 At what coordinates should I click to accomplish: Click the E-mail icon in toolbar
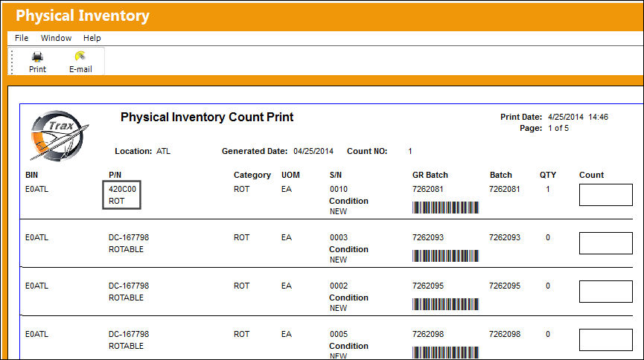coord(80,57)
